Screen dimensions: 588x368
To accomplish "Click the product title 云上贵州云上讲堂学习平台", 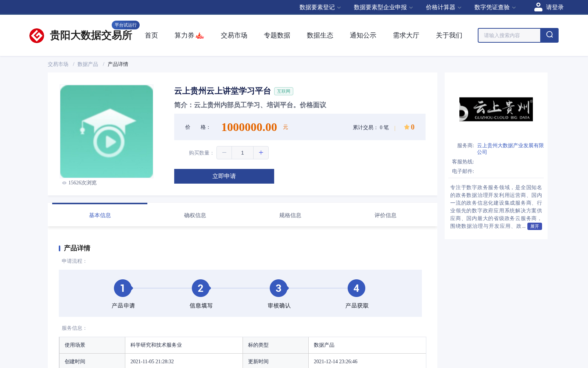I will (222, 91).
